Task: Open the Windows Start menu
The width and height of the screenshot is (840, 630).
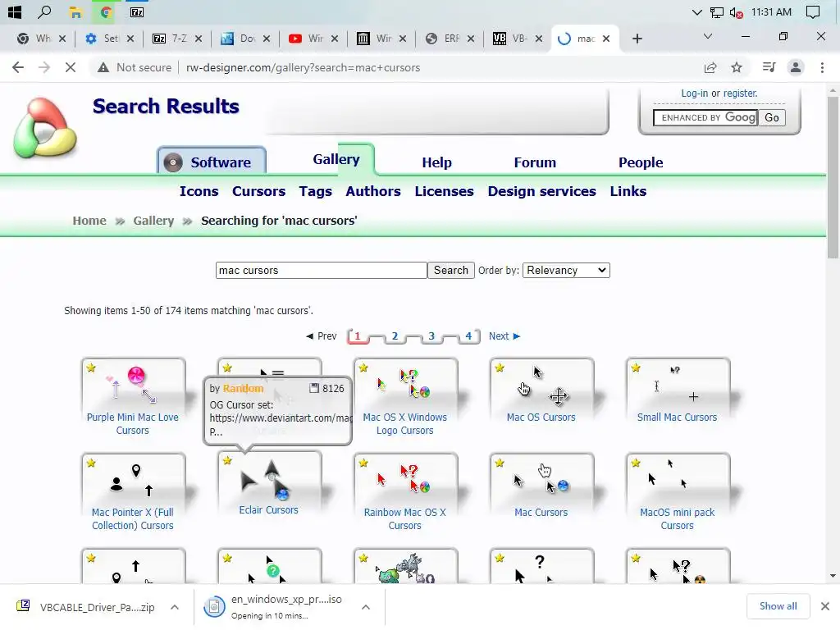Action: (15, 11)
